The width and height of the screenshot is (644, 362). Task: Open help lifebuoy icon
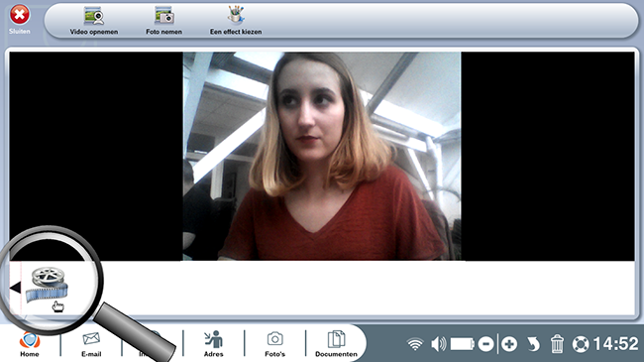click(581, 344)
